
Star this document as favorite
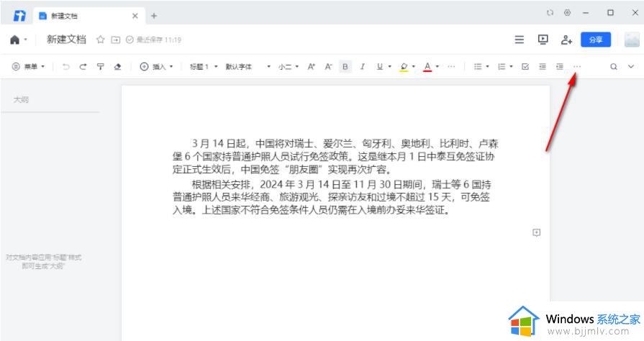pos(100,40)
